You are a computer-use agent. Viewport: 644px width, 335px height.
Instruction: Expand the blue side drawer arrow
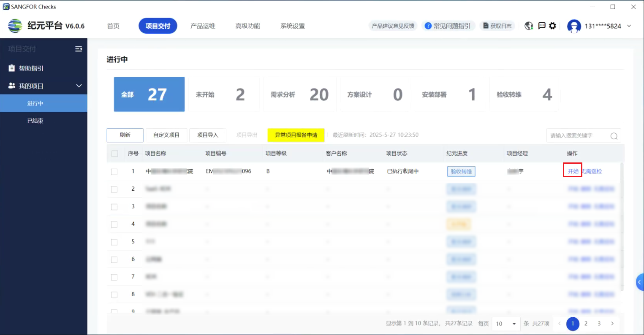coord(640,282)
